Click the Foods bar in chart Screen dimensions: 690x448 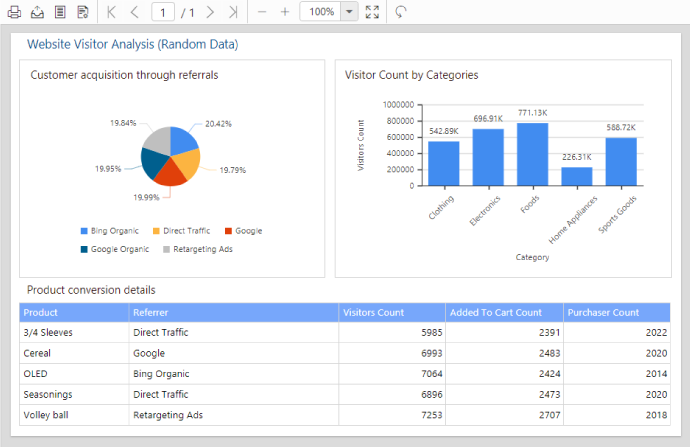point(532,154)
